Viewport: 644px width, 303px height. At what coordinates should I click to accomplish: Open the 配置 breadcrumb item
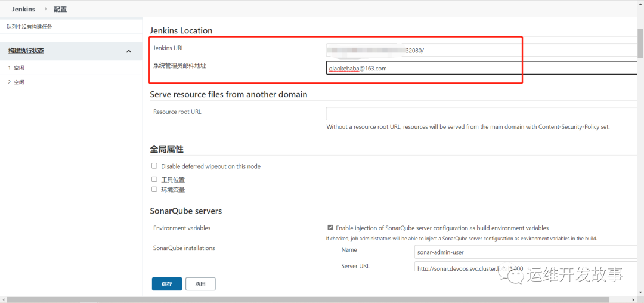coord(60,9)
